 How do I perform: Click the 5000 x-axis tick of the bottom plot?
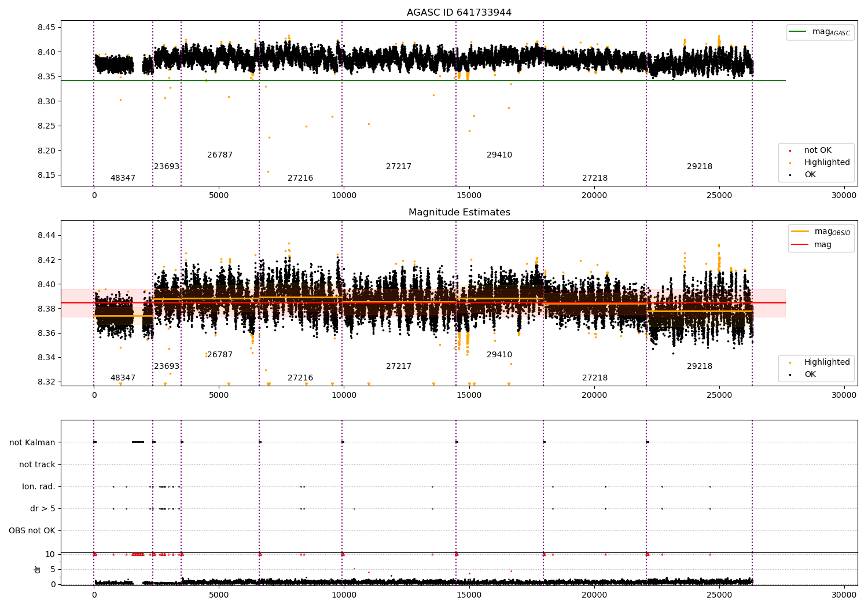[219, 595]
